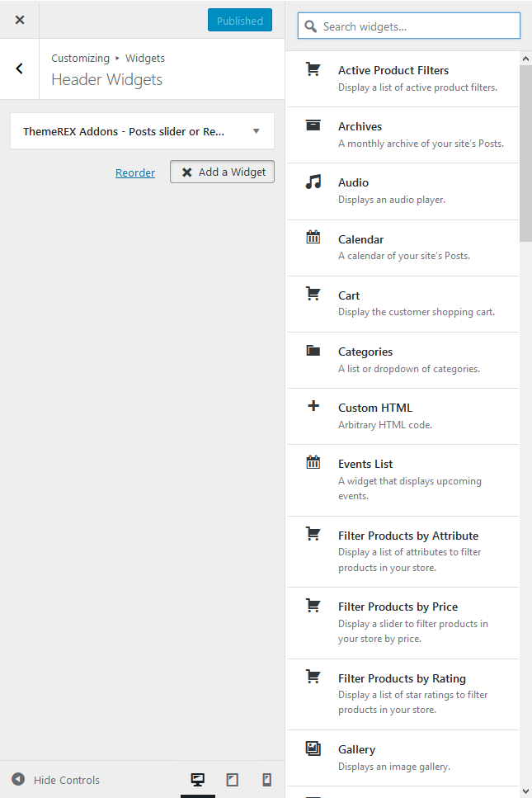Click the Calendar widget icon
The height and width of the screenshot is (798, 532).
pyautogui.click(x=313, y=237)
